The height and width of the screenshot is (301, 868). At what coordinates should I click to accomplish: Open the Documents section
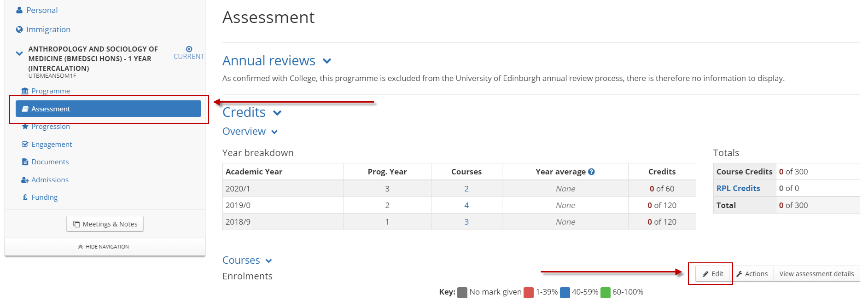tap(50, 162)
